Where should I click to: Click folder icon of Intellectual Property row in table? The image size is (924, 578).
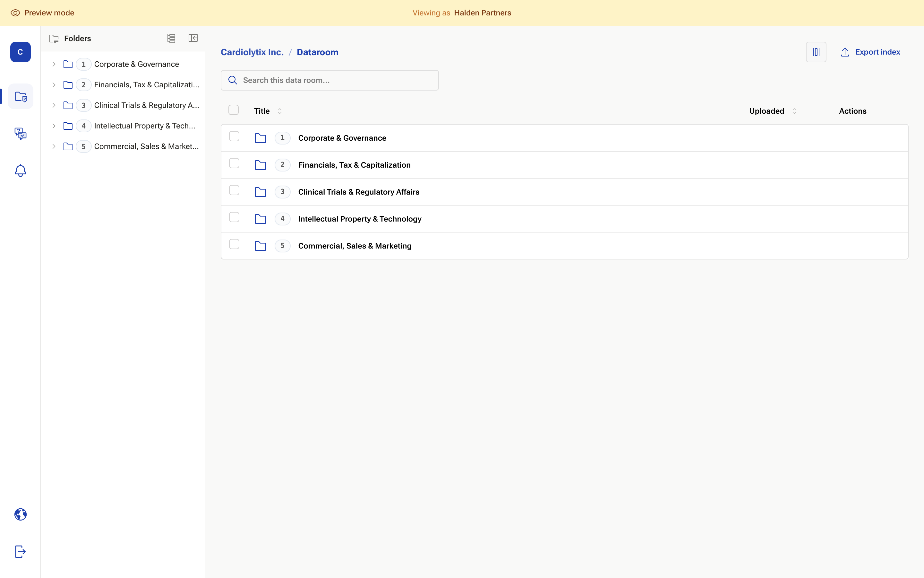click(261, 219)
